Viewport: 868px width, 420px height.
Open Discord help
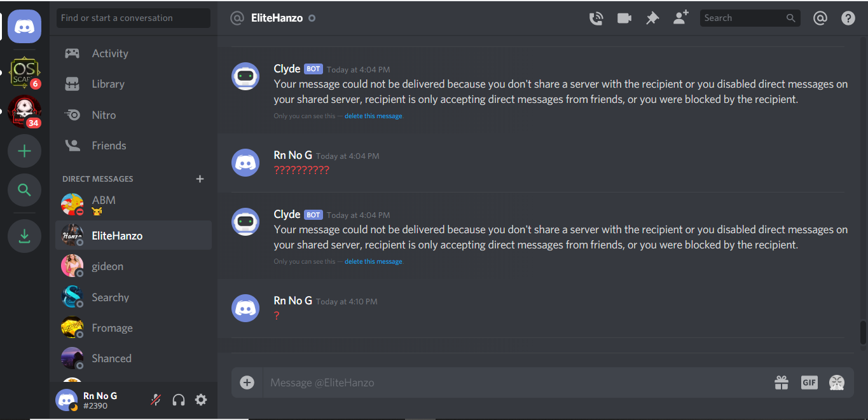pyautogui.click(x=848, y=18)
